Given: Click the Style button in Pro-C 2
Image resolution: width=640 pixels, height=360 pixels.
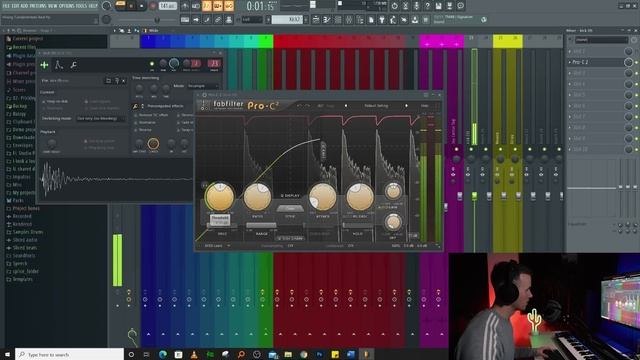Looking at the screenshot, I should [290, 208].
